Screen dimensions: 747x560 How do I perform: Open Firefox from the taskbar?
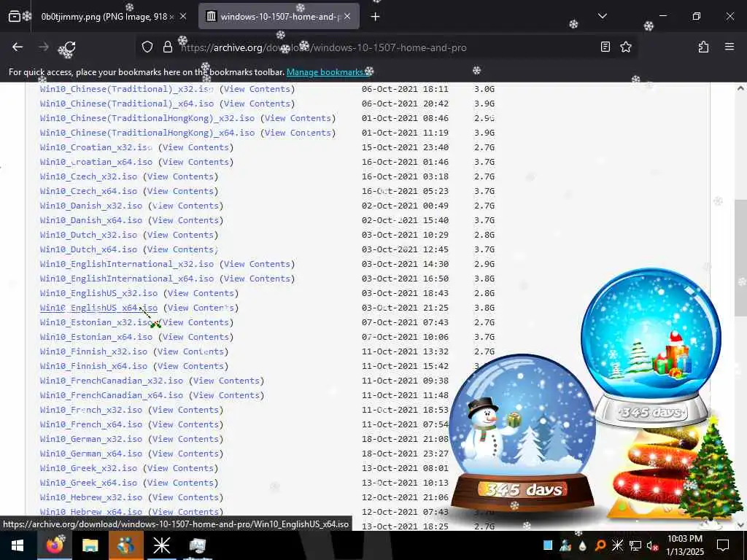pyautogui.click(x=54, y=545)
